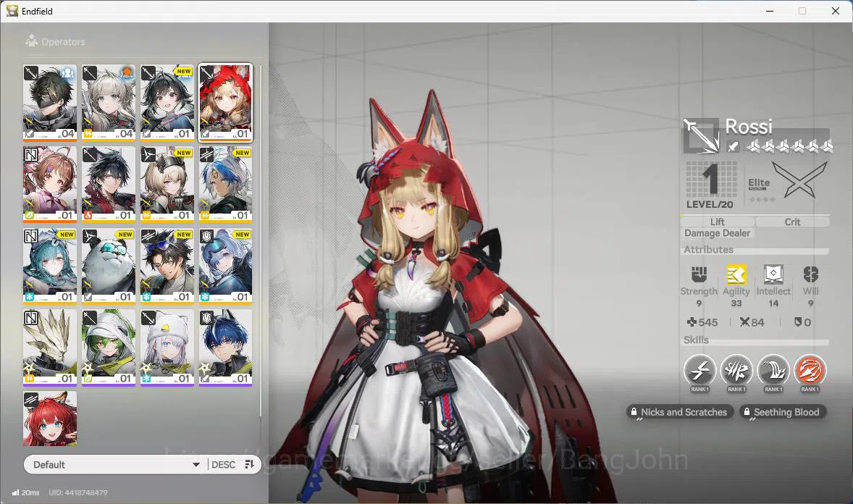Click the Skills section header

(696, 340)
